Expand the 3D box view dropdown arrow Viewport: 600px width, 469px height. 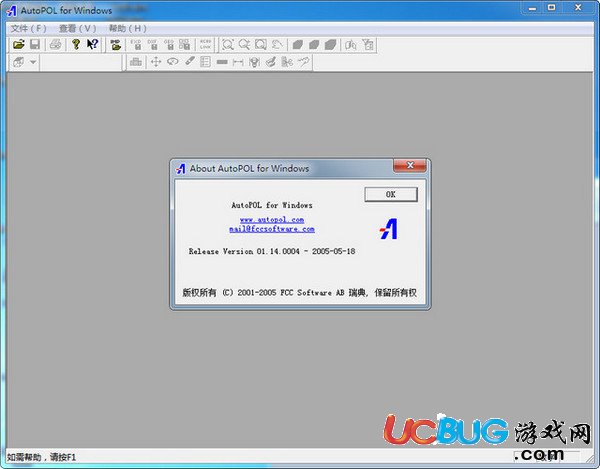[x=33, y=62]
